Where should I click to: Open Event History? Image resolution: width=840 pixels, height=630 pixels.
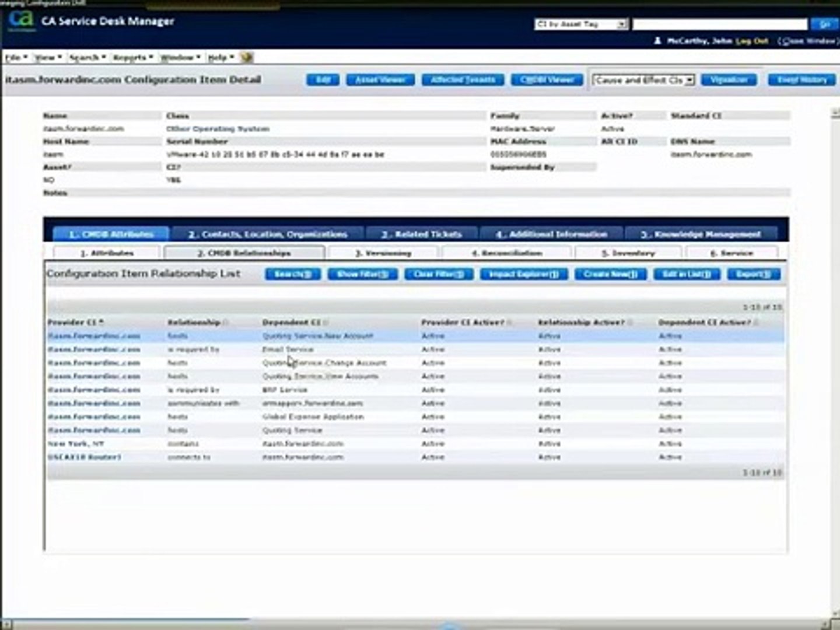point(802,80)
